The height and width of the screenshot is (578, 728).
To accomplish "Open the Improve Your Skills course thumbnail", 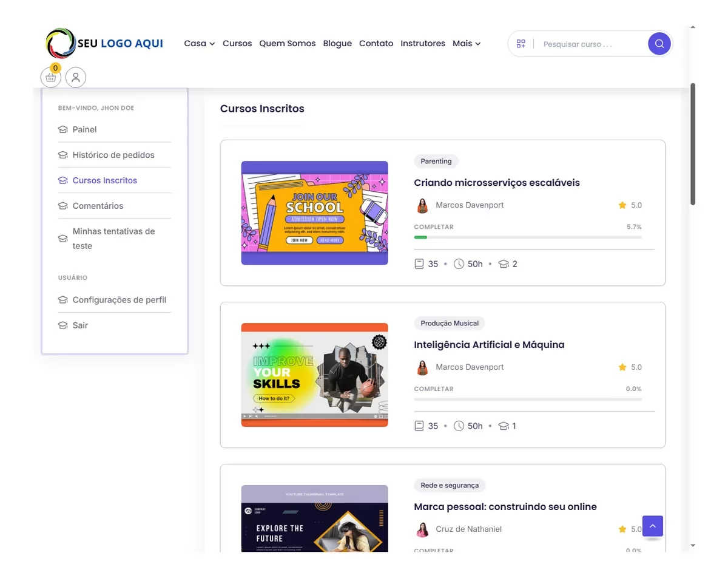I will [x=314, y=375].
